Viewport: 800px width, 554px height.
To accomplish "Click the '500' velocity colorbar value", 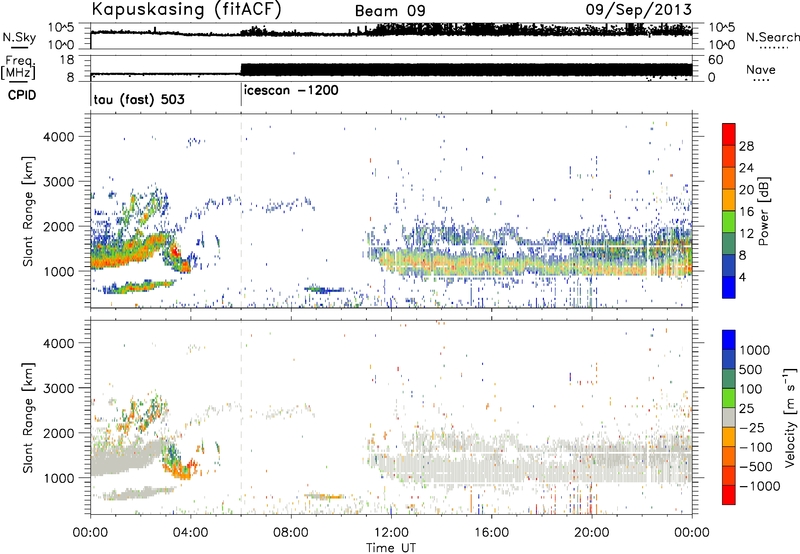I will click(x=750, y=370).
